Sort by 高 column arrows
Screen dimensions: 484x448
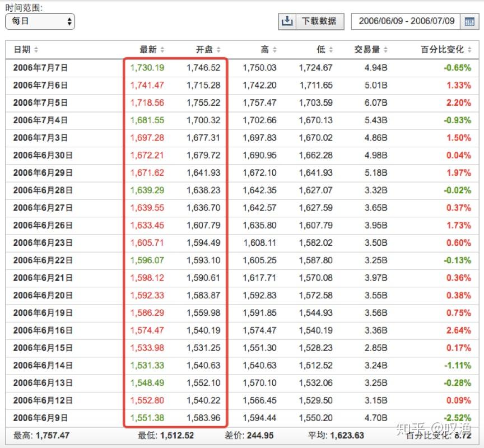(x=274, y=49)
